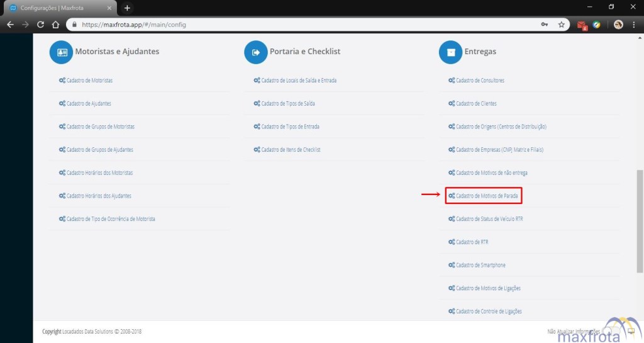Open Chrome's three-dot menu
Screen dimensions: 644x343
tap(633, 25)
